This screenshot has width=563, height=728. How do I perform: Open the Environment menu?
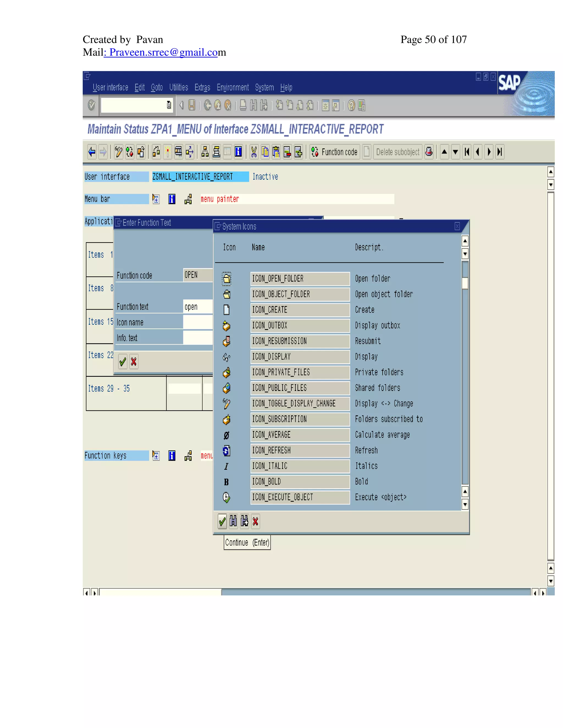[x=233, y=87]
